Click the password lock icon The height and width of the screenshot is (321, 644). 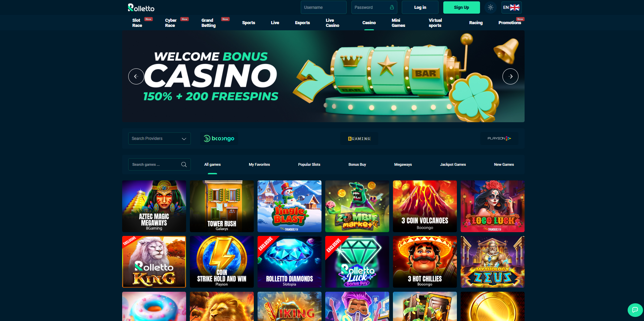coord(392,7)
